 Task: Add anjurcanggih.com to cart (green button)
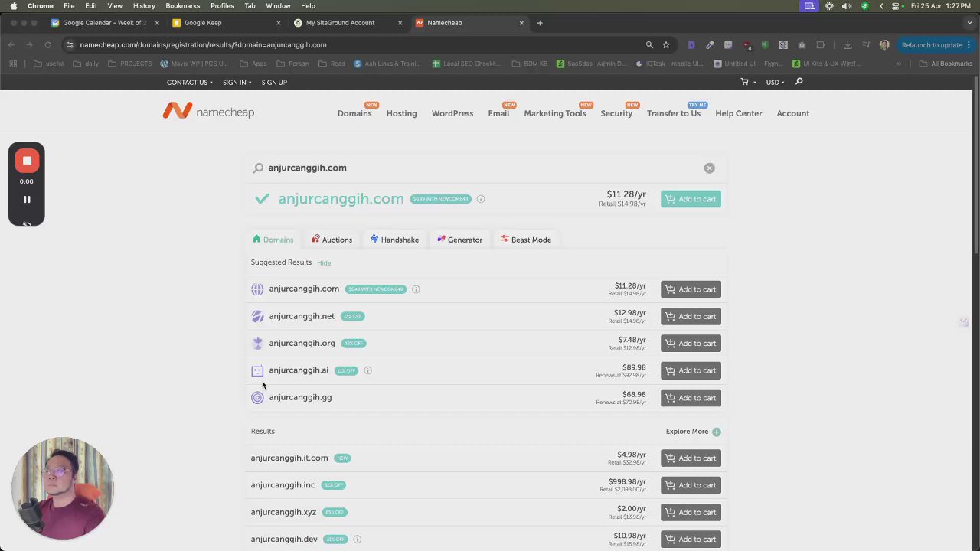691,199
